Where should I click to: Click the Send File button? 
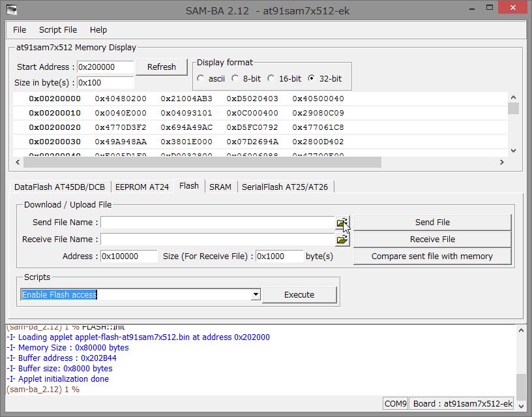point(433,223)
